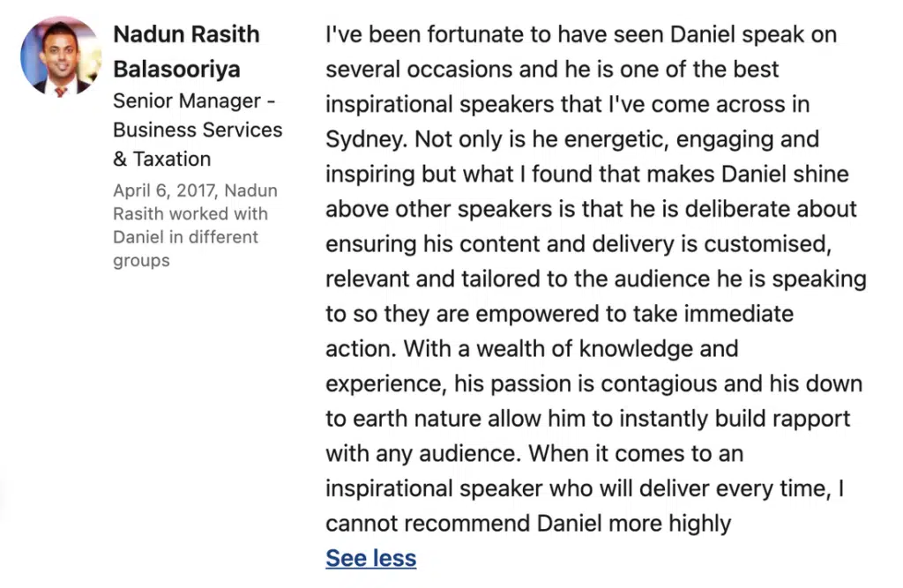This screenshot has width=903, height=588.
Task: Open Nadun Rasith Balasooriya's profile photo
Action: tap(61, 56)
